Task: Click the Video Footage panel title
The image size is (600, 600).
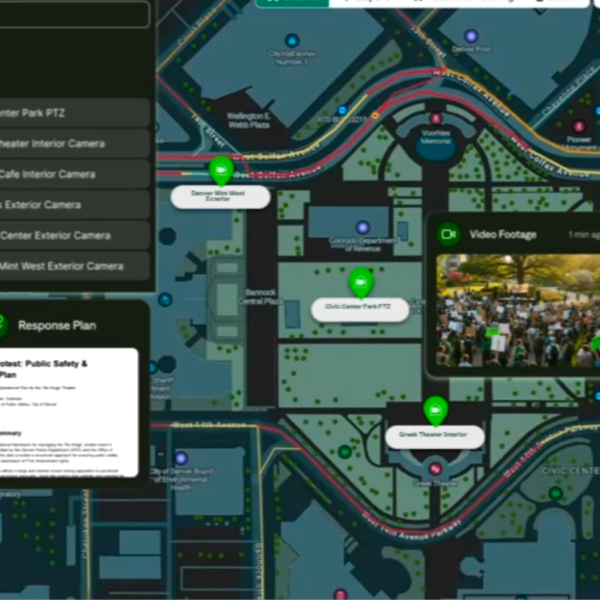Action: pos(503,235)
